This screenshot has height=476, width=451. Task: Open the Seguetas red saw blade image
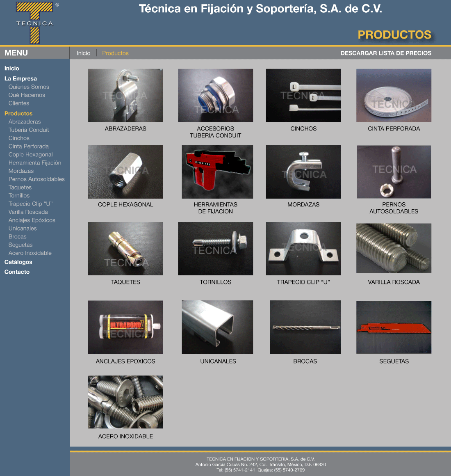click(x=394, y=327)
